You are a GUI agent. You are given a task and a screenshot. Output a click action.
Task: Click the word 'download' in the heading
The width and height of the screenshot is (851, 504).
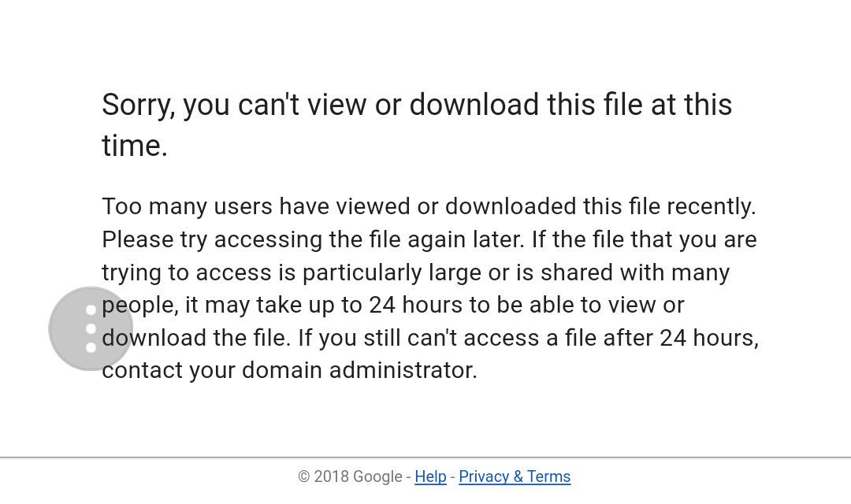pos(474,105)
